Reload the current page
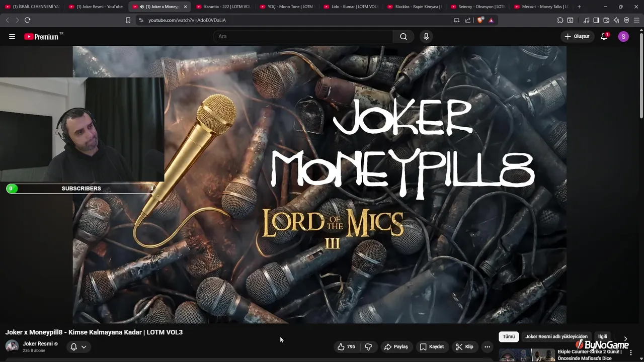The image size is (644, 362). (x=27, y=20)
